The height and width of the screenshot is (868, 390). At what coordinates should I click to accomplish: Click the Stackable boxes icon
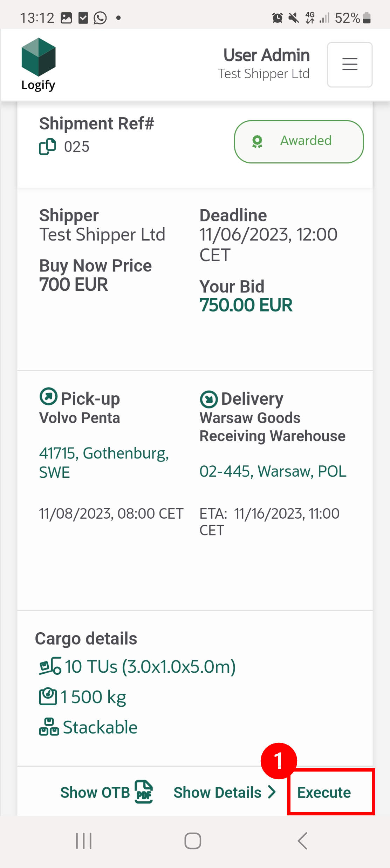[49, 727]
